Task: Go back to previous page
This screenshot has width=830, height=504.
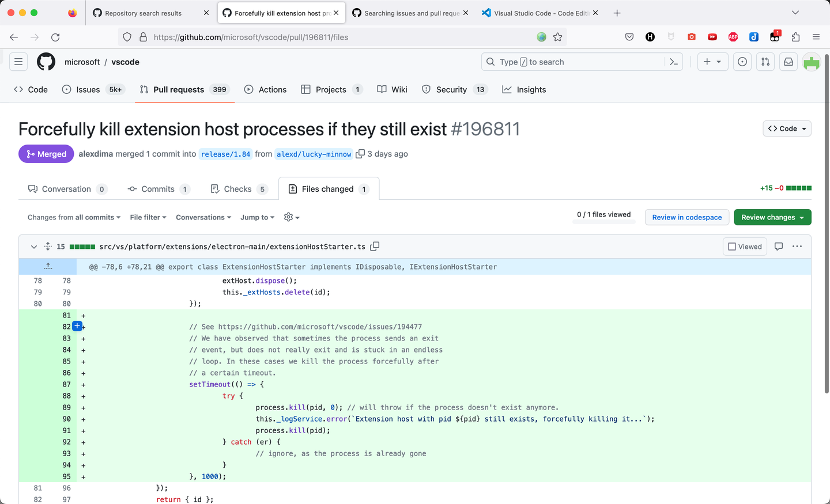Action: (x=14, y=37)
